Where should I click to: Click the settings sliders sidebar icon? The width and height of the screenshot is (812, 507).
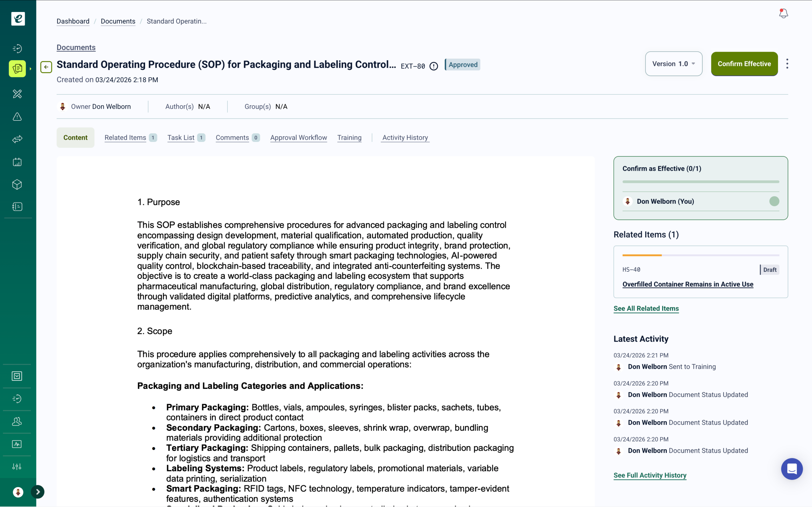point(17,466)
